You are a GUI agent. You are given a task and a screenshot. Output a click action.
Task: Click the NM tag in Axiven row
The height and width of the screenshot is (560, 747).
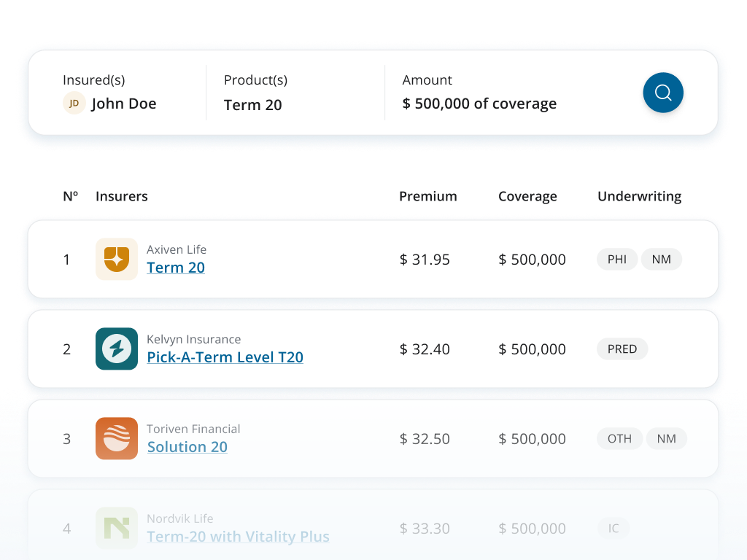[661, 260]
